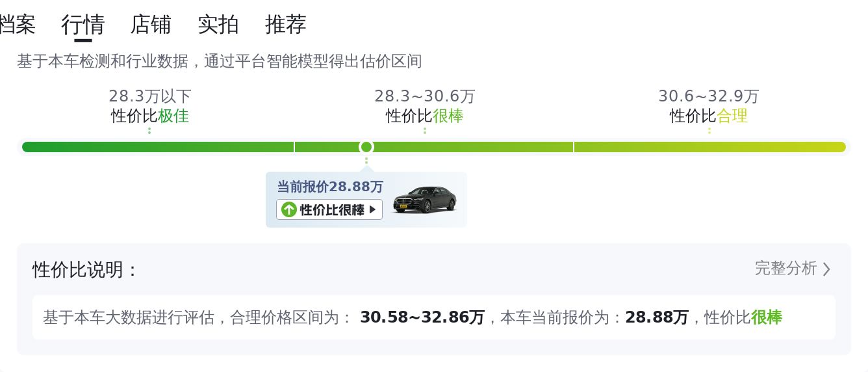Select the 28.3~30.6万 性价比很棒 label
Image resolution: width=868 pixels, height=372 pixels.
(425, 107)
